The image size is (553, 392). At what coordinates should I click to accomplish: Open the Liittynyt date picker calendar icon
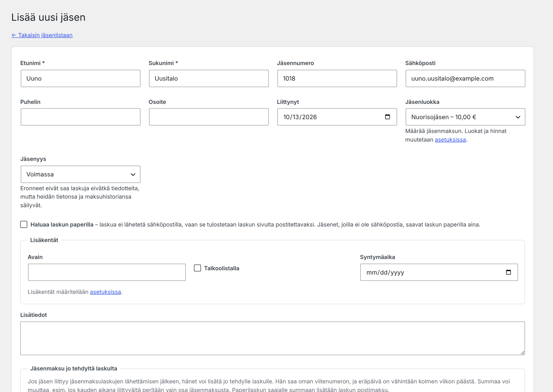point(387,117)
